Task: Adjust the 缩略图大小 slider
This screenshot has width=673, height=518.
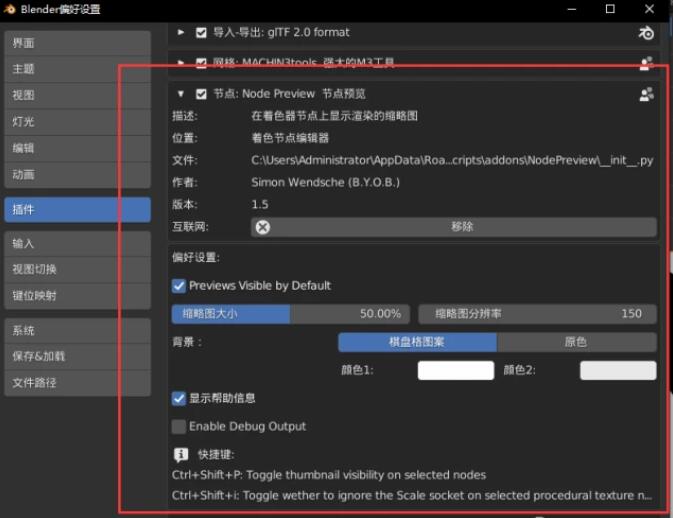Action: pyautogui.click(x=291, y=314)
